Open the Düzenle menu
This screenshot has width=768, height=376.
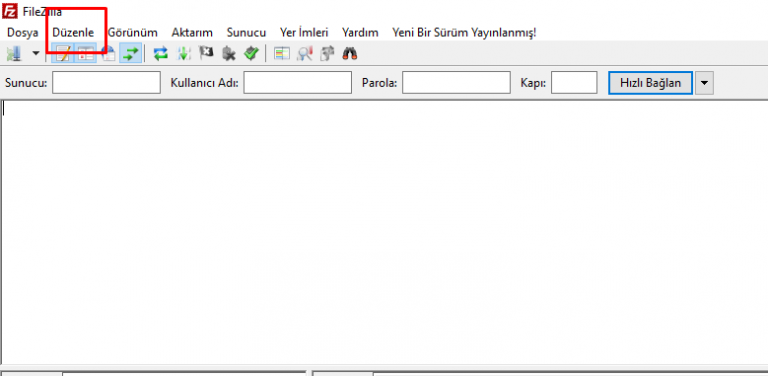click(x=73, y=33)
